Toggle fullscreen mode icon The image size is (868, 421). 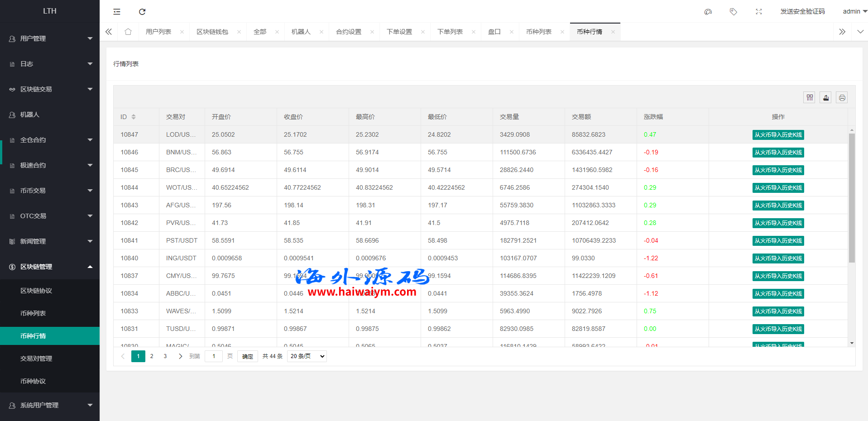[759, 12]
